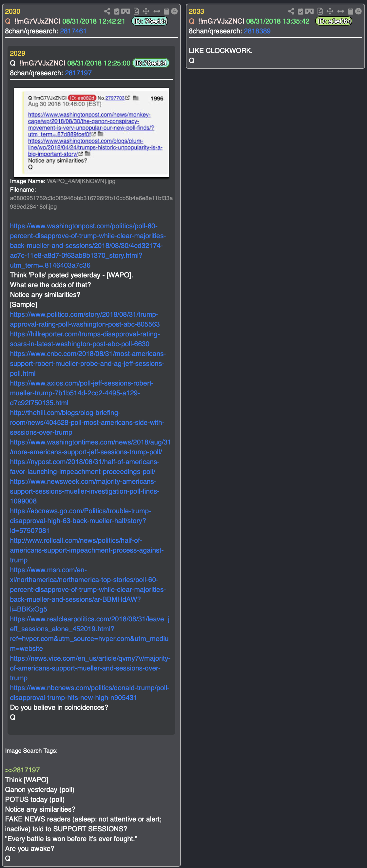Click the circled up-arrow on post 2030

tap(174, 11)
